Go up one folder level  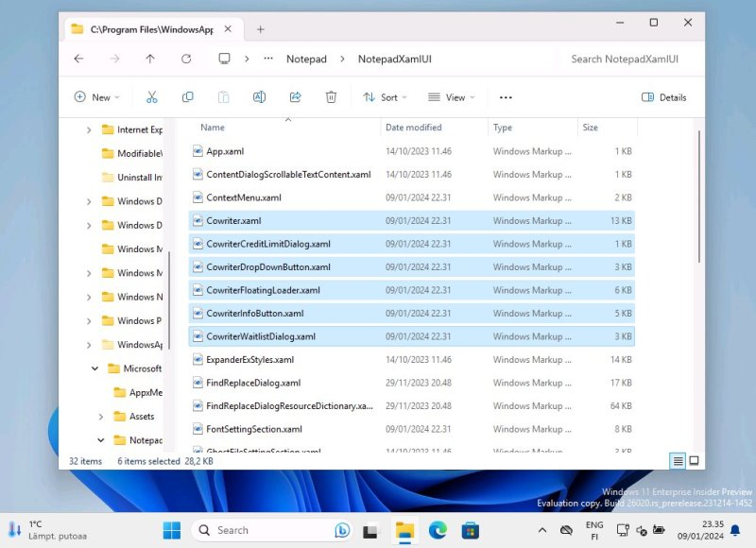[150, 59]
